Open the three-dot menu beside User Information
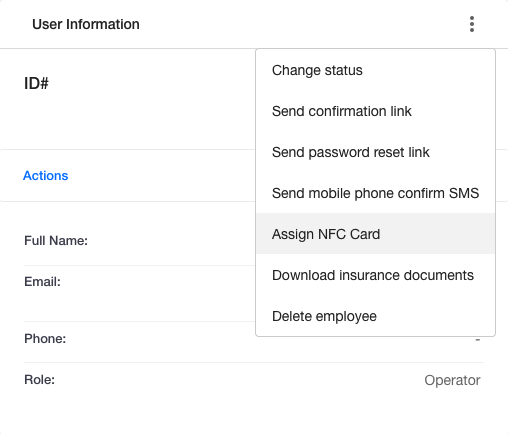508x434 pixels. pos(472,24)
